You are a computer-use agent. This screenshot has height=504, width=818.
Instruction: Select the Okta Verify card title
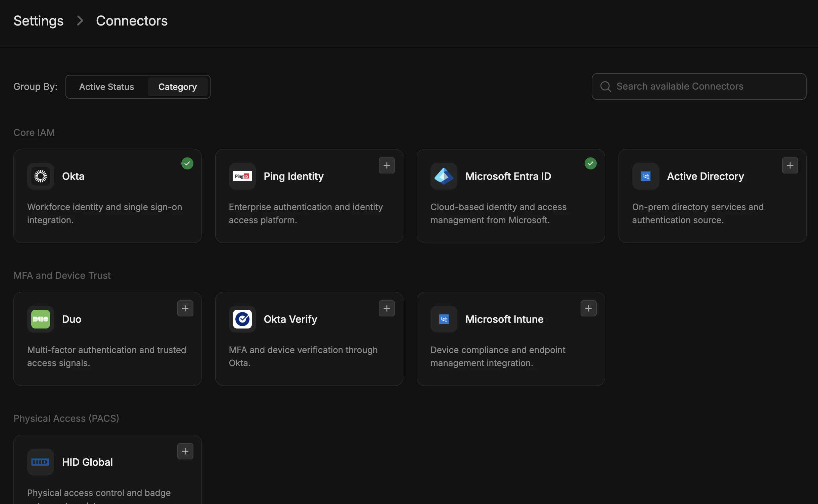click(x=290, y=319)
